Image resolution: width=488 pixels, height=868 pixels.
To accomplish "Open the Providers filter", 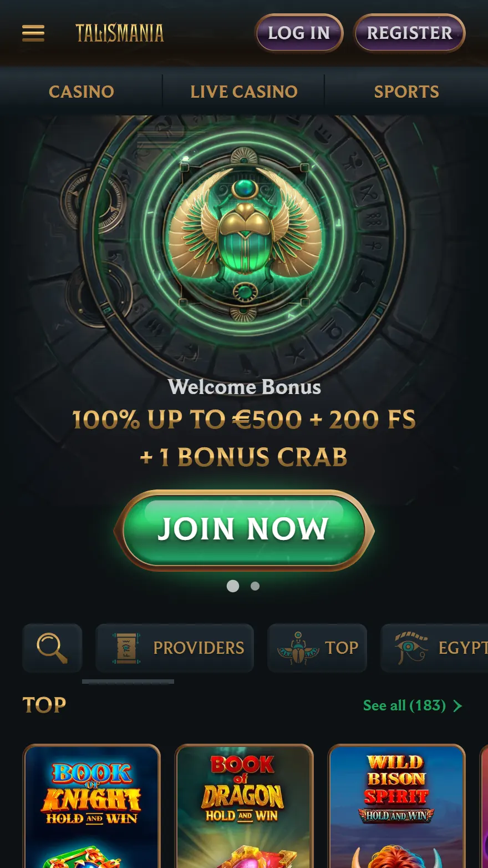I will [175, 648].
